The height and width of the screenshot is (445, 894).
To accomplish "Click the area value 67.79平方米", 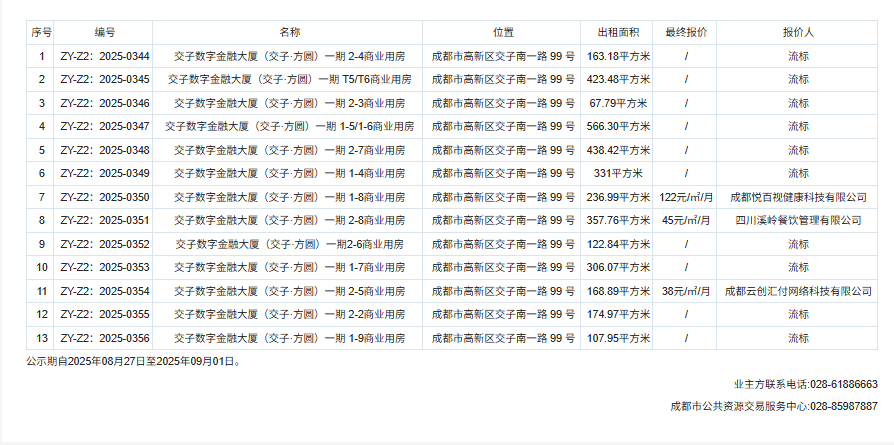I will point(618,103).
